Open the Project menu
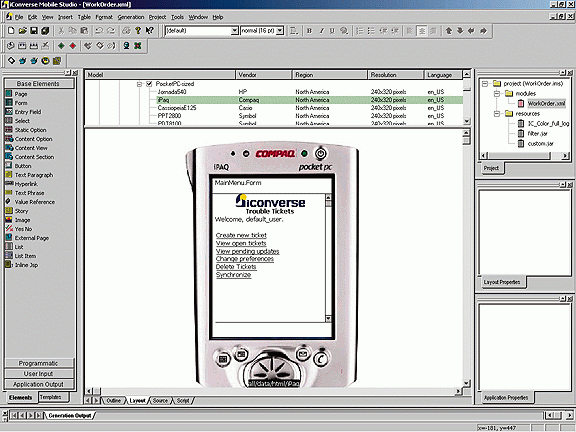The image size is (576, 432). [157, 17]
